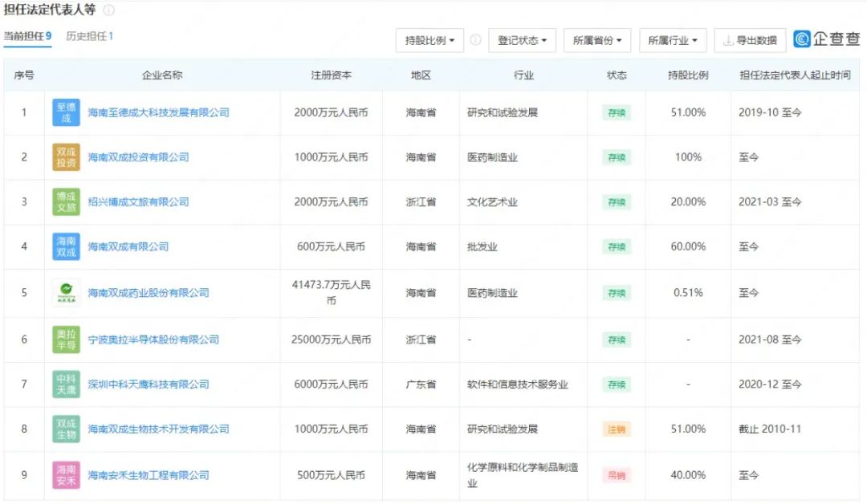867x504 pixels.
Task: Click the 至德成 company logo icon
Action: 66,113
